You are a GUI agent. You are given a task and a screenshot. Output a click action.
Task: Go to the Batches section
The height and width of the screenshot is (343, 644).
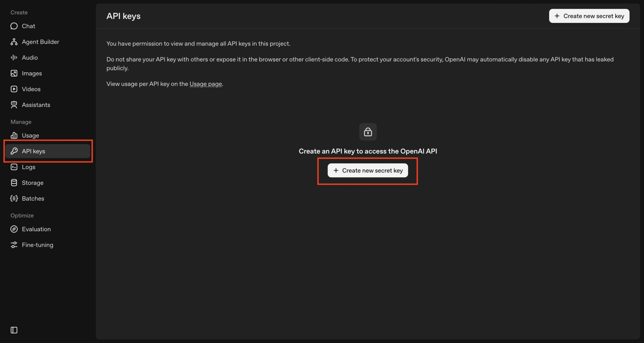coord(33,199)
